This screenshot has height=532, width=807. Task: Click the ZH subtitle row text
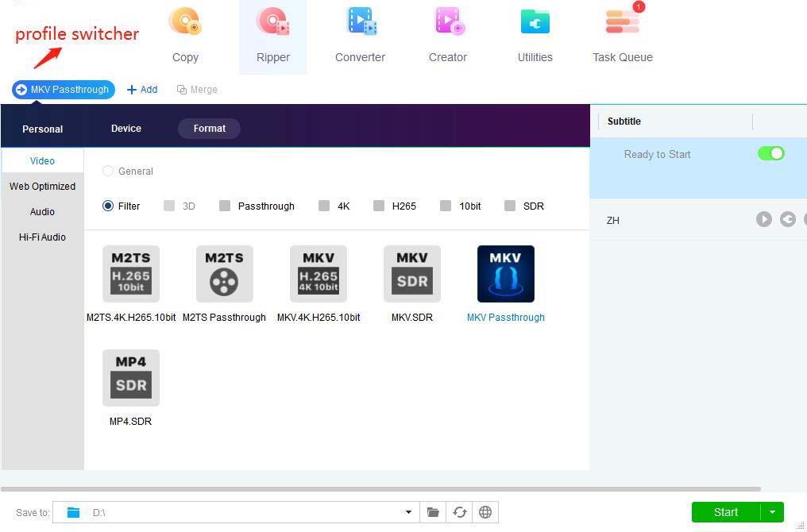coord(613,220)
